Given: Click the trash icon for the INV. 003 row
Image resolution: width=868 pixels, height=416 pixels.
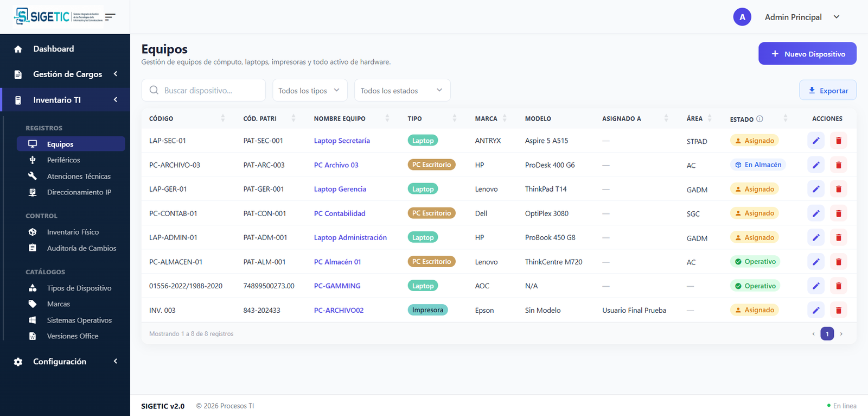Looking at the screenshot, I should [838, 310].
